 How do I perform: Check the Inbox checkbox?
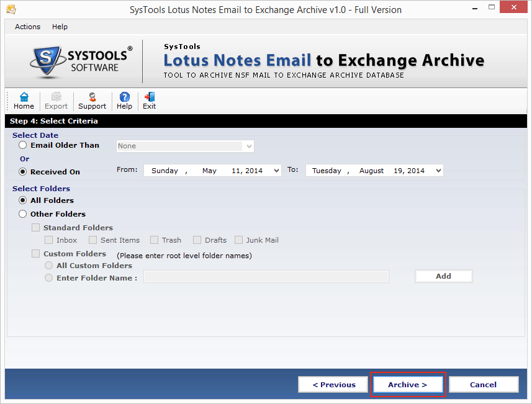coord(48,240)
